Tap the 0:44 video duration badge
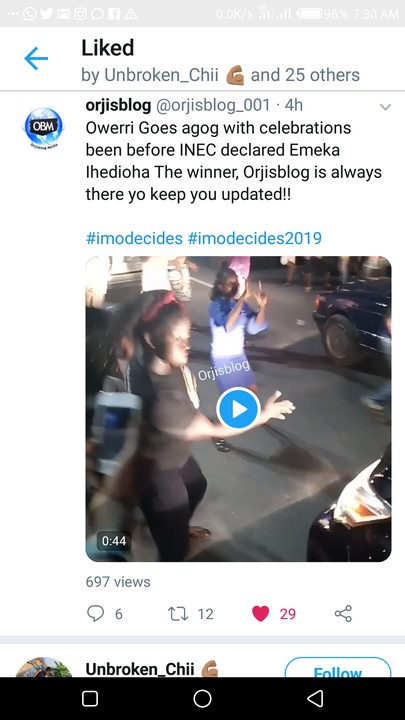 [x=114, y=540]
